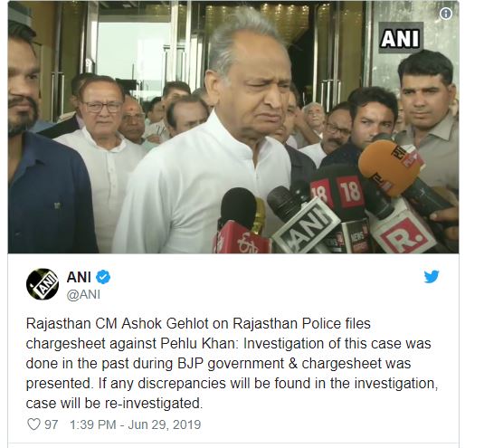Open the @ANI handle link
Image resolution: width=484 pixels, height=448 pixels.
pyautogui.click(x=83, y=294)
